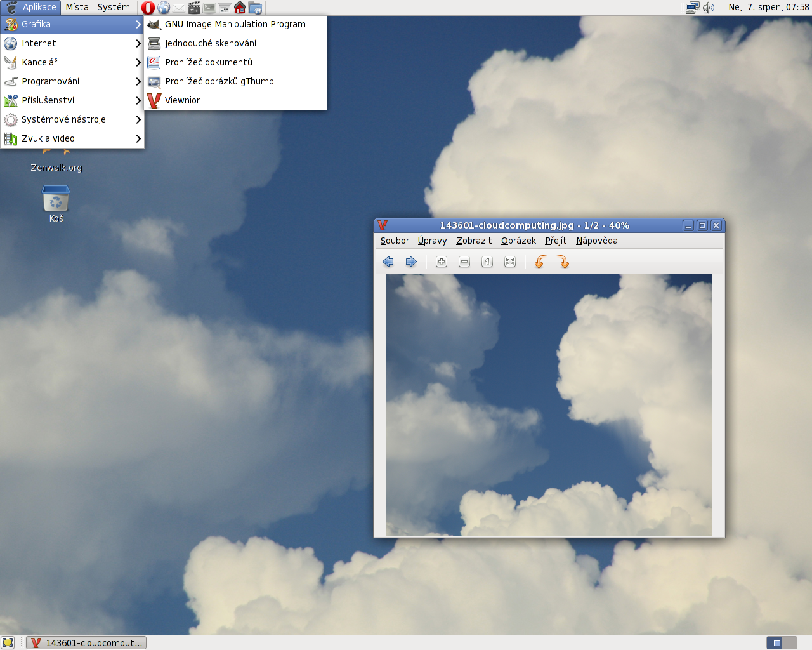Click the Zenwalk.org desktop icon label
Image resolution: width=812 pixels, height=650 pixels.
56,168
